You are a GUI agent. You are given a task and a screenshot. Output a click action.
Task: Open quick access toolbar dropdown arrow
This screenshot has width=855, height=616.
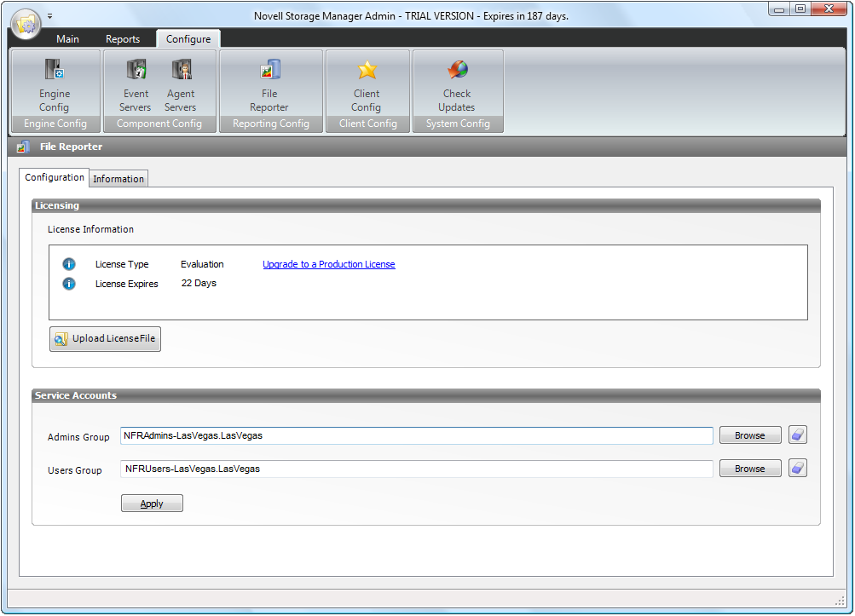tap(49, 16)
